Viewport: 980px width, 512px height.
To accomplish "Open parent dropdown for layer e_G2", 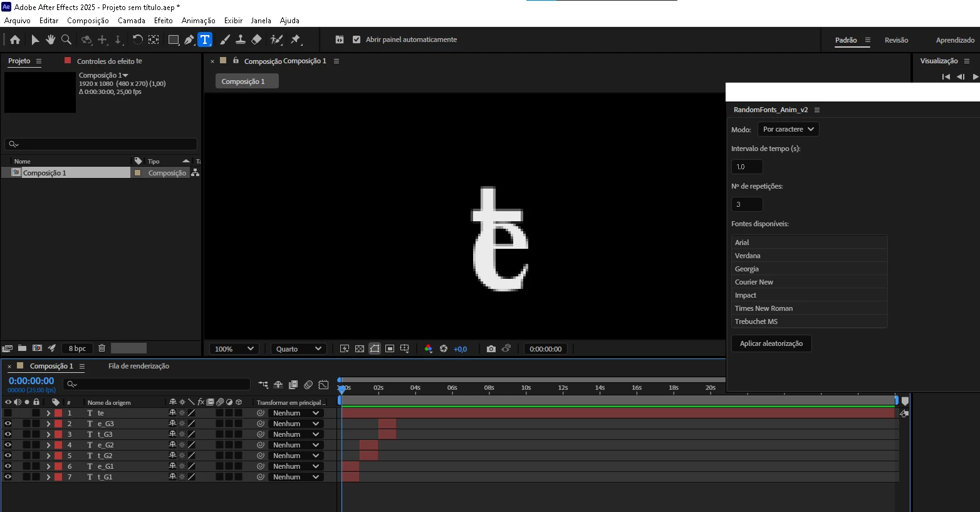I will tap(296, 445).
